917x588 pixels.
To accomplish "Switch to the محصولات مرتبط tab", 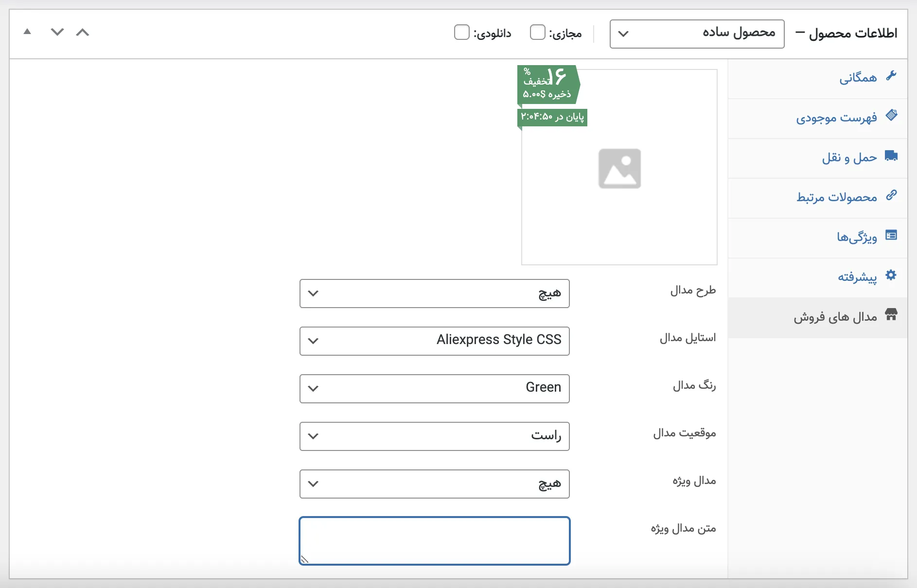I will click(x=818, y=198).
